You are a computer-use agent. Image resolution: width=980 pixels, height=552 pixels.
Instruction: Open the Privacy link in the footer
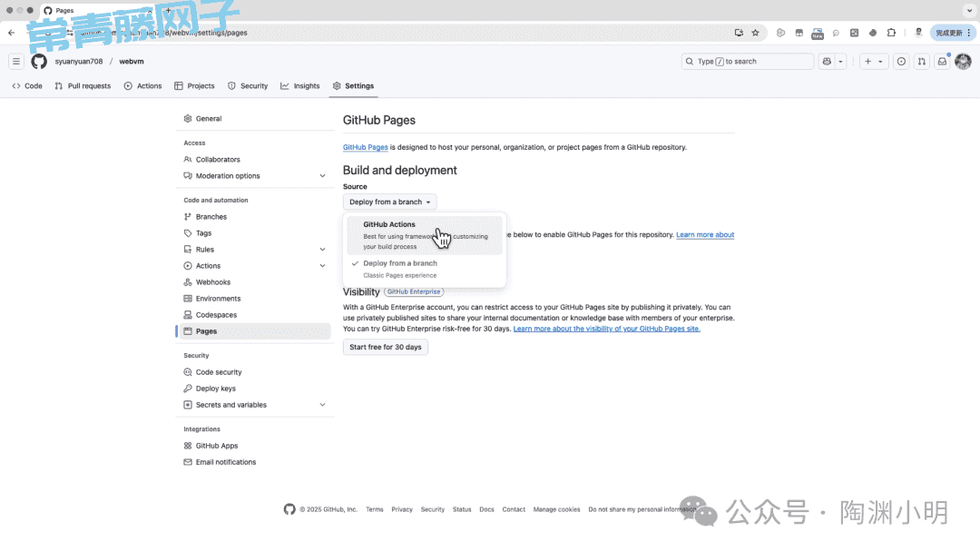click(x=402, y=509)
